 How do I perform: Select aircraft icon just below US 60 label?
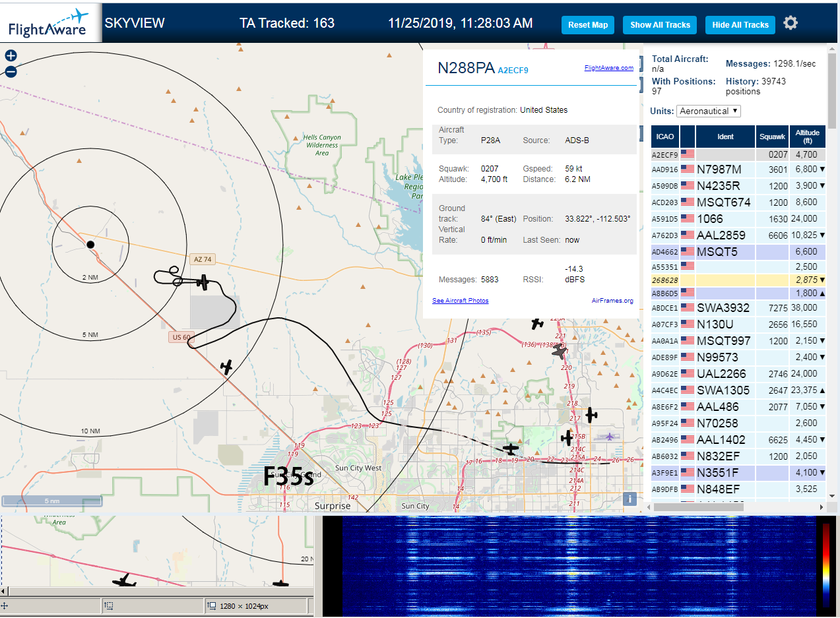coord(226,367)
